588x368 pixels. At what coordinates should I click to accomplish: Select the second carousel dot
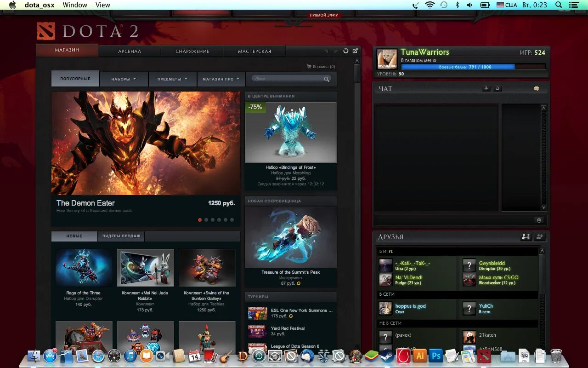tap(206, 220)
